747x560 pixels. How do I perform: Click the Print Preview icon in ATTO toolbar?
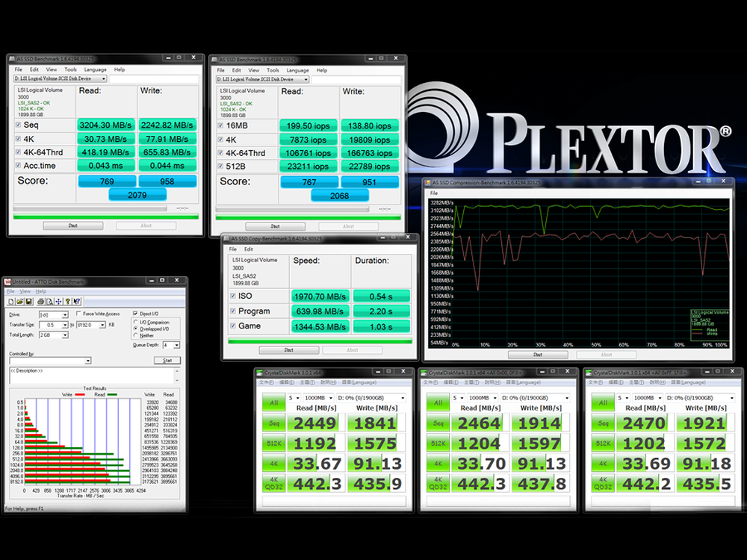pos(49,302)
